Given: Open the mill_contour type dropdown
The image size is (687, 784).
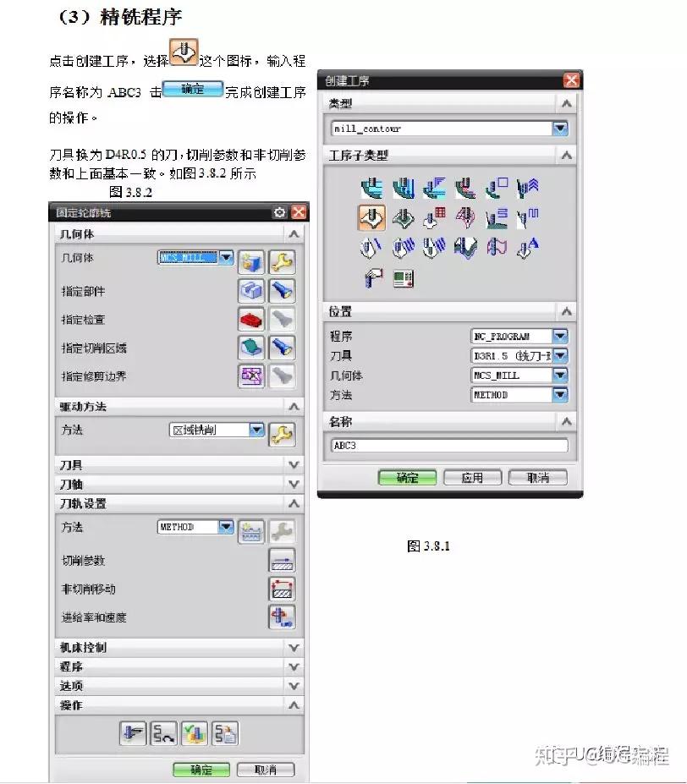Looking at the screenshot, I should pos(560,129).
